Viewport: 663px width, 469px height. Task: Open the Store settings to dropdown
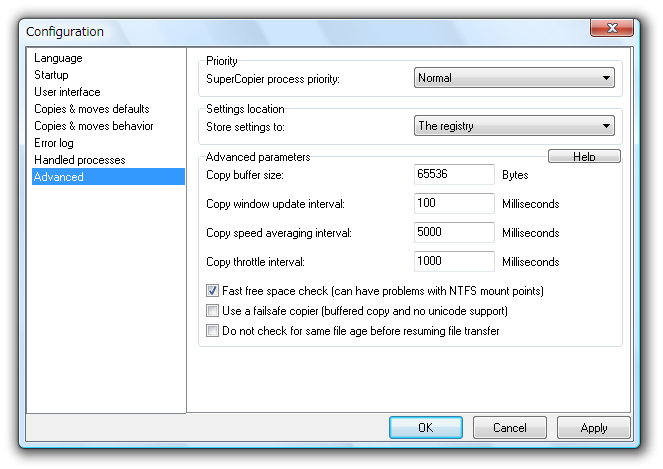[x=514, y=126]
